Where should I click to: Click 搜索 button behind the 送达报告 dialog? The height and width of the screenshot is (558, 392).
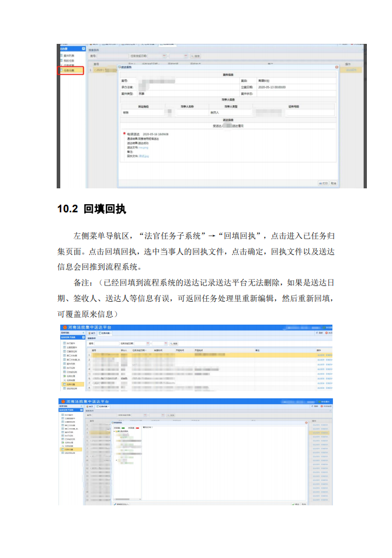(196, 56)
